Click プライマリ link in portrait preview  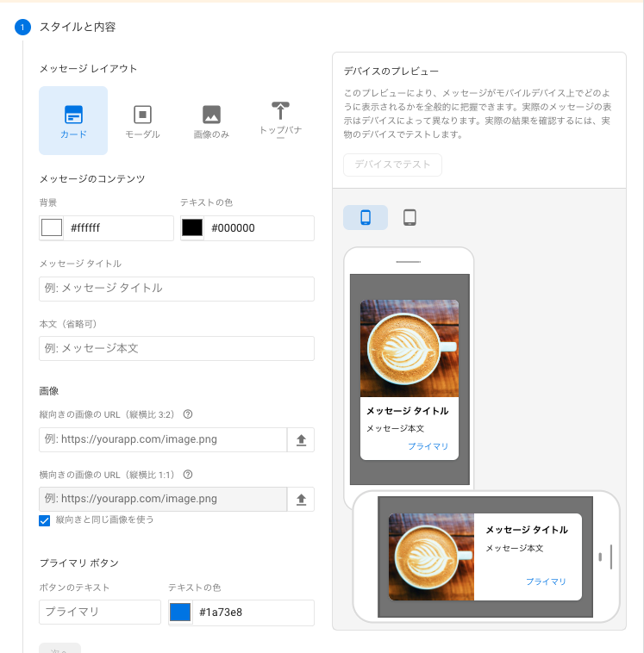pos(428,446)
